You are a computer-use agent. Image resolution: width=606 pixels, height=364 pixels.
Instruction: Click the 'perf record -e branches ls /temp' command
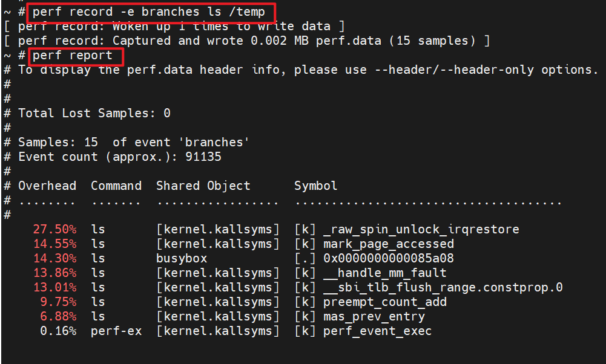tap(148, 11)
